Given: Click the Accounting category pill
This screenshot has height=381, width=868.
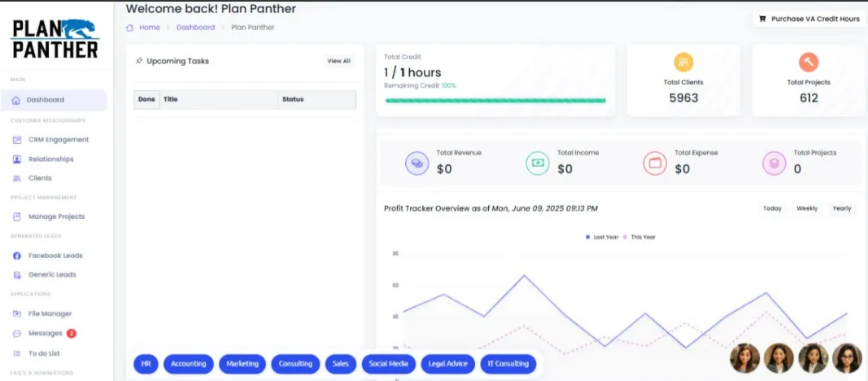Looking at the screenshot, I should 188,364.
